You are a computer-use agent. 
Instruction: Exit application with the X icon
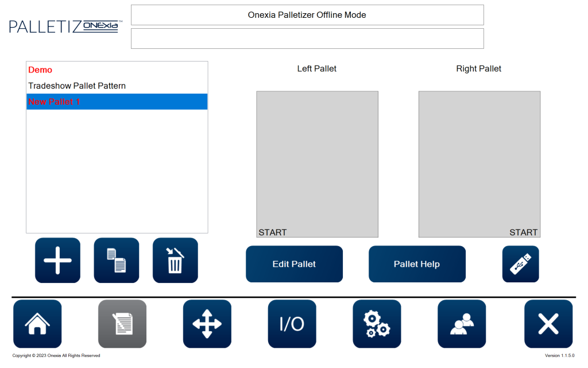tap(548, 324)
